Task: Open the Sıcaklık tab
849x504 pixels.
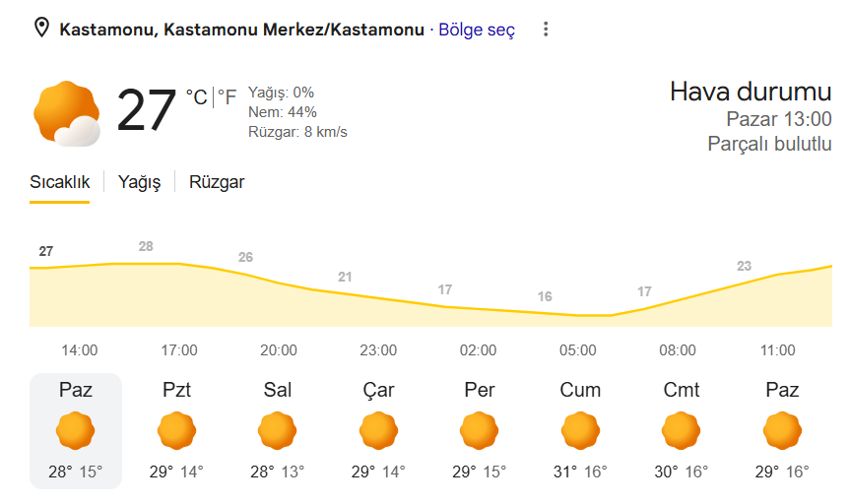Action: tap(59, 182)
